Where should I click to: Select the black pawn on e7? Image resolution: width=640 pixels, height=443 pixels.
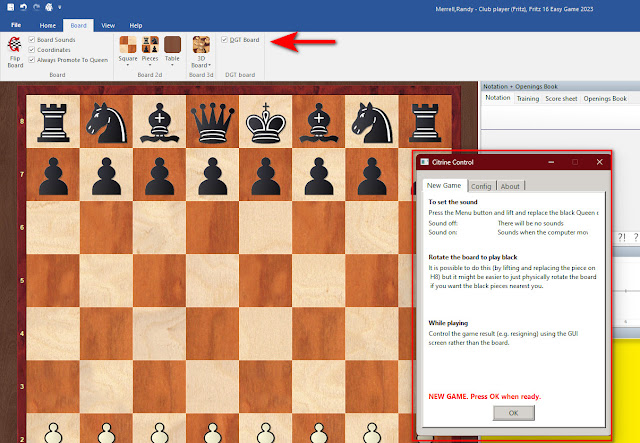click(x=266, y=176)
